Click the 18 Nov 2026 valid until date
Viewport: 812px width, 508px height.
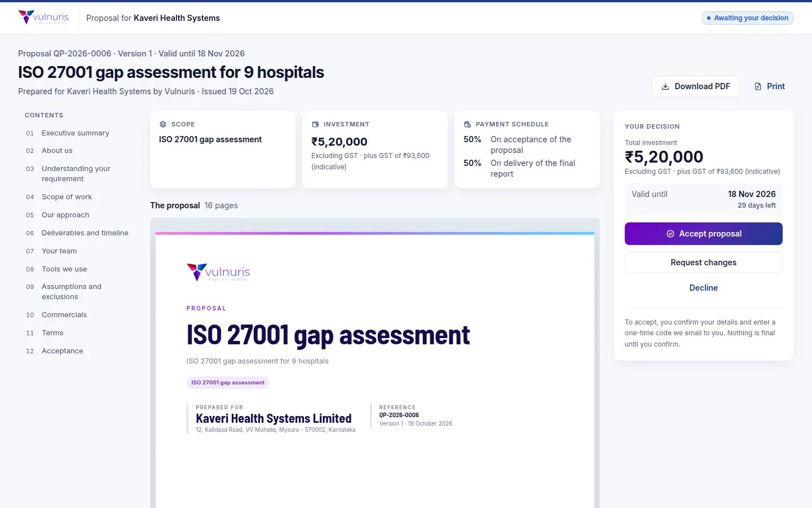(752, 194)
